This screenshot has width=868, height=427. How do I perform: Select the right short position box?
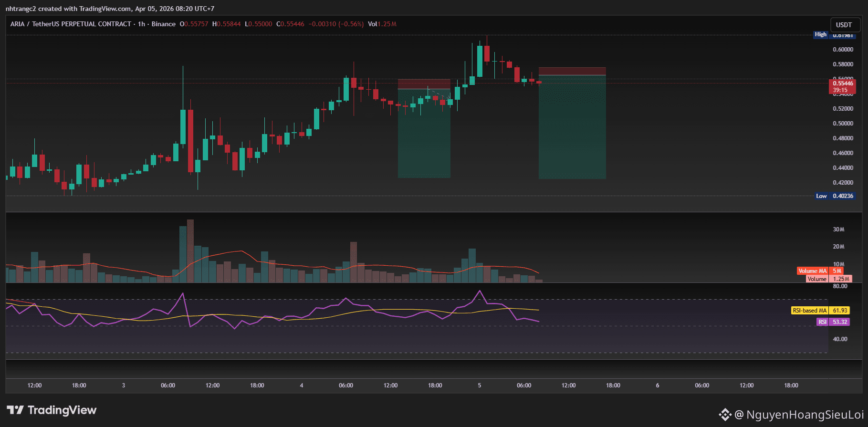point(572,124)
